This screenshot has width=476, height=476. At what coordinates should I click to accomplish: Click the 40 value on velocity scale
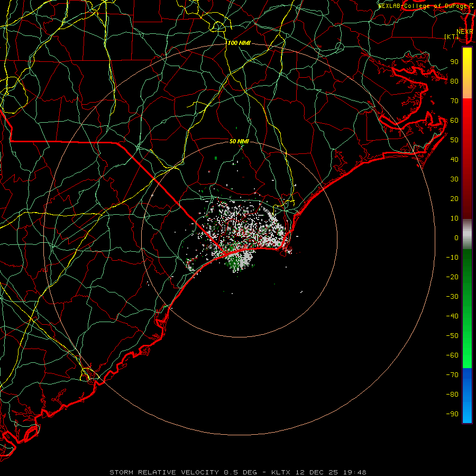[454, 159]
